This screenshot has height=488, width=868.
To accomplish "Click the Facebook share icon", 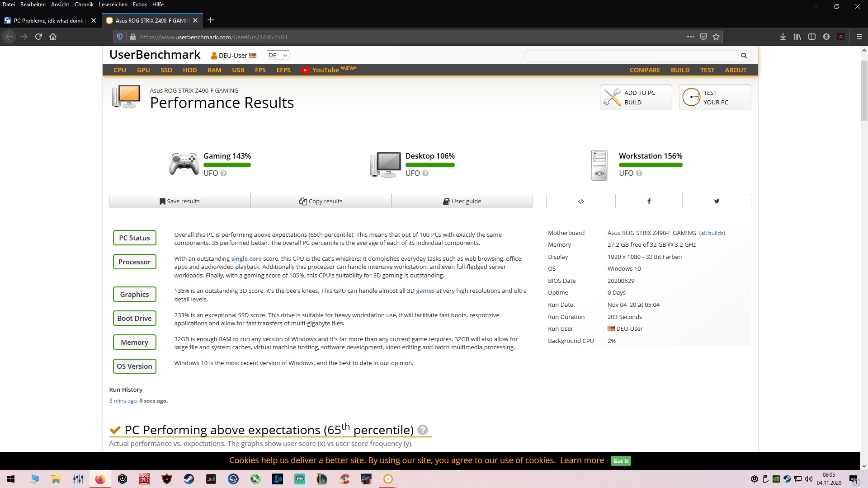I will click(649, 201).
